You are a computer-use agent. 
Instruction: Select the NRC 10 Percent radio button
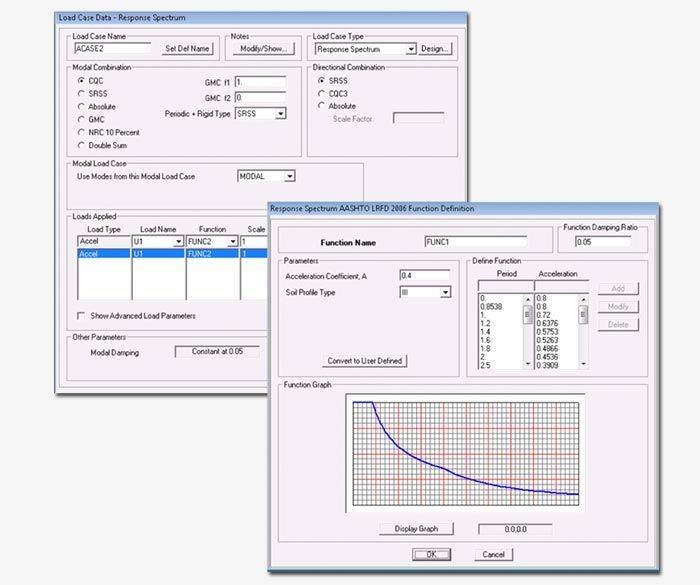[81, 132]
